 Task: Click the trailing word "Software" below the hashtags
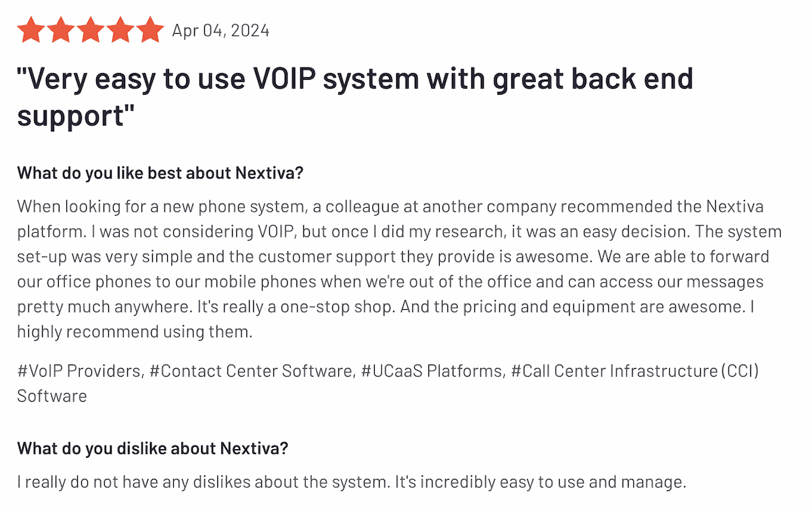pyautogui.click(x=52, y=396)
